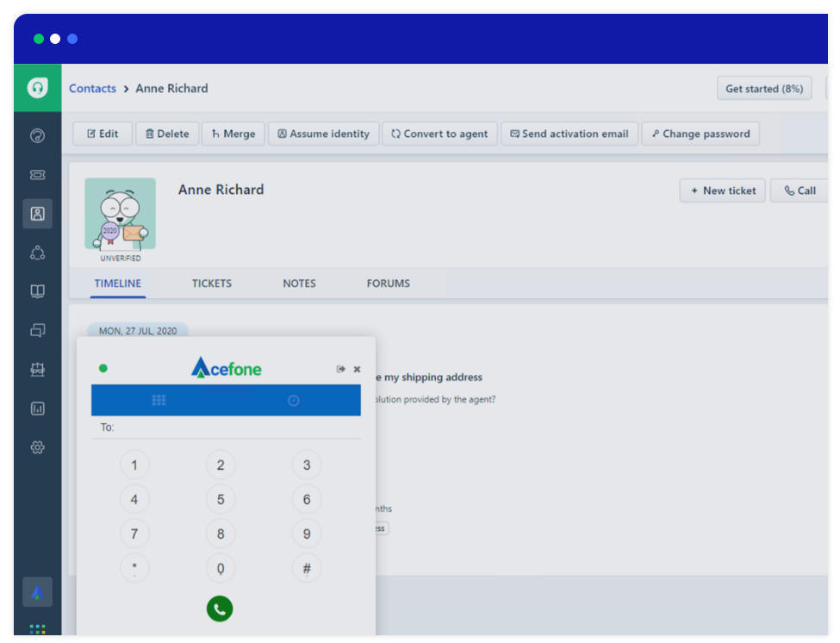The width and height of the screenshot is (840, 643).
Task: Tap the star key on keypad
Action: click(134, 568)
